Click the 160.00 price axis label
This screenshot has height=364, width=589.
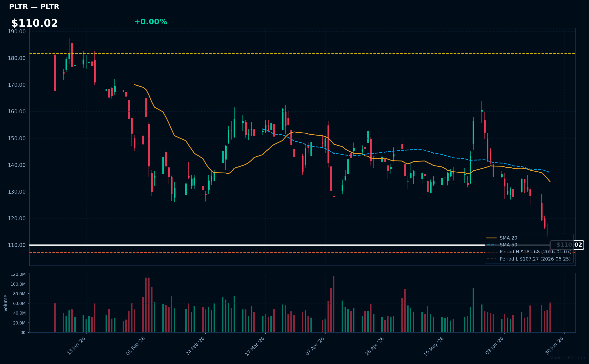click(17, 111)
